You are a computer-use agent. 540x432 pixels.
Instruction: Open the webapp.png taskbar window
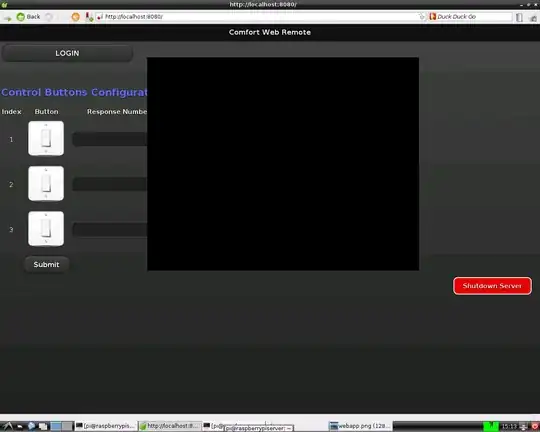pos(360,426)
